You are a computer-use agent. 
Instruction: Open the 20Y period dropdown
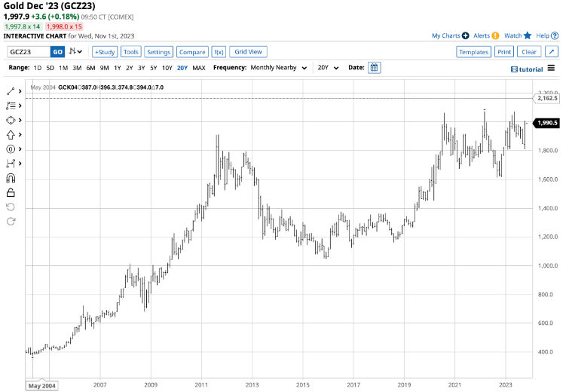[328, 68]
